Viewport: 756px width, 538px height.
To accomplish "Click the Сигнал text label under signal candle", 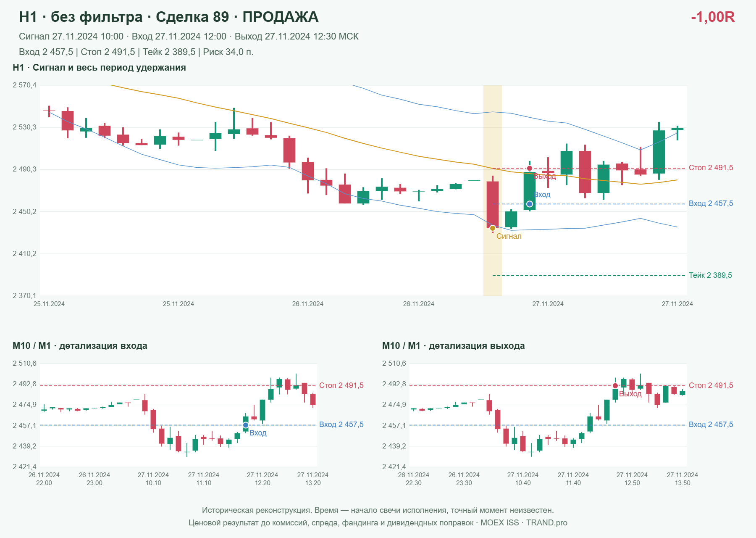I will click(509, 236).
